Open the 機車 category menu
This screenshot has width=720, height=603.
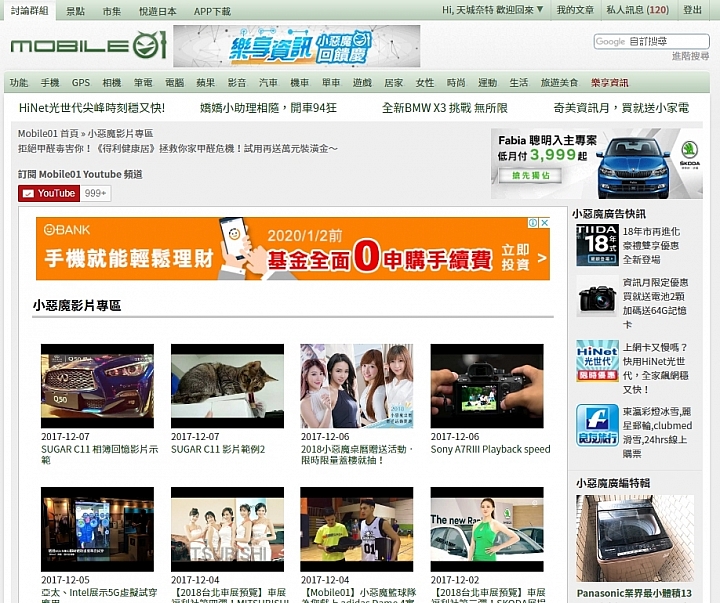tap(299, 83)
